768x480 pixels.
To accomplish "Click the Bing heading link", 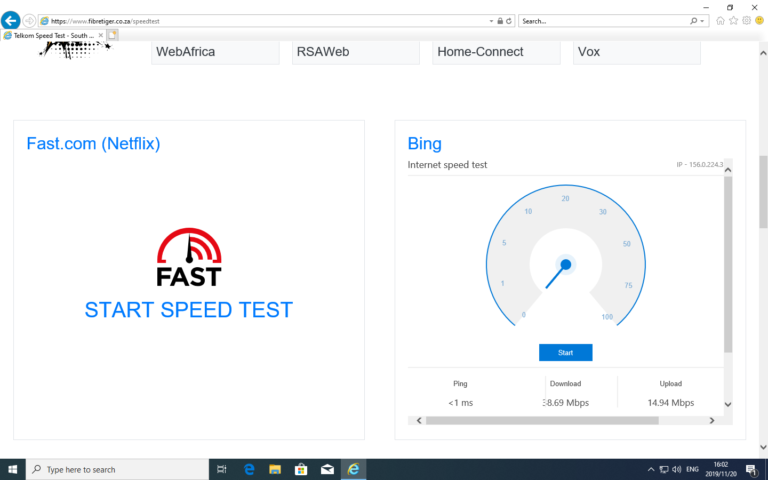I will click(x=424, y=144).
